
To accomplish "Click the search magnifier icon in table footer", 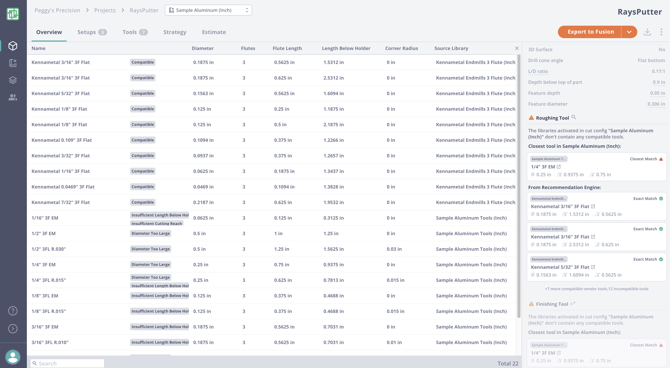I will tap(35, 363).
